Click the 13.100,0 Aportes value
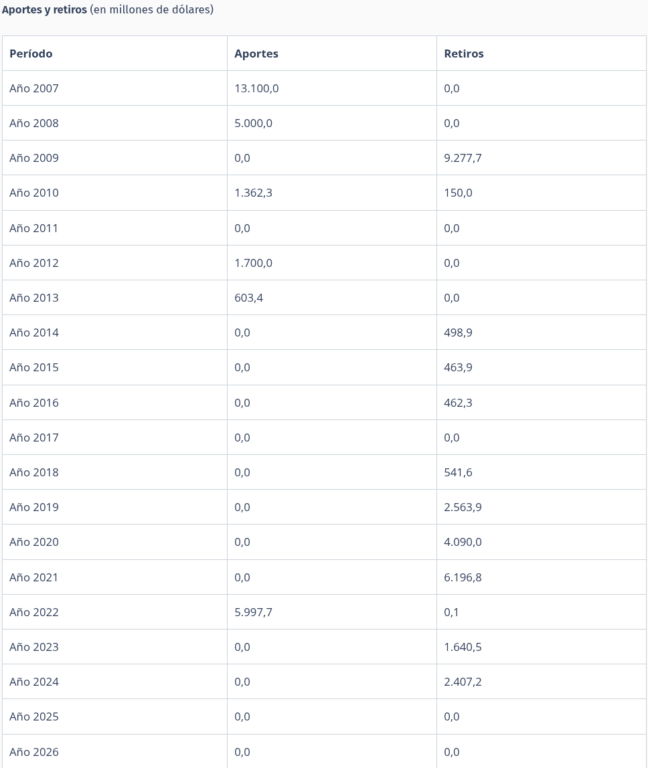 point(256,88)
